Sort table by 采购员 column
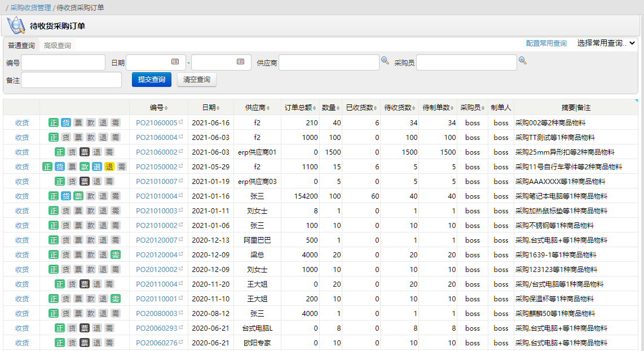644x351 pixels. [473, 108]
